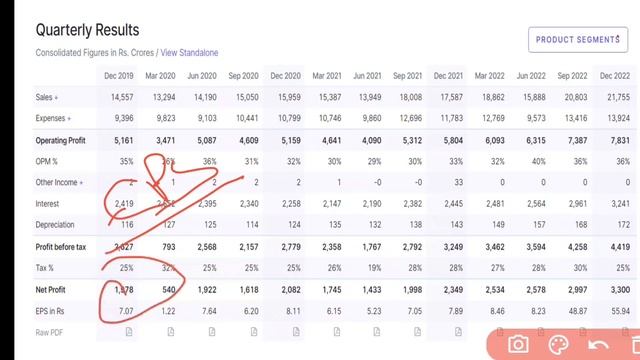This screenshot has width=640, height=360.
Task: Open Raw PDF for Mar 2021
Action: 337,332
